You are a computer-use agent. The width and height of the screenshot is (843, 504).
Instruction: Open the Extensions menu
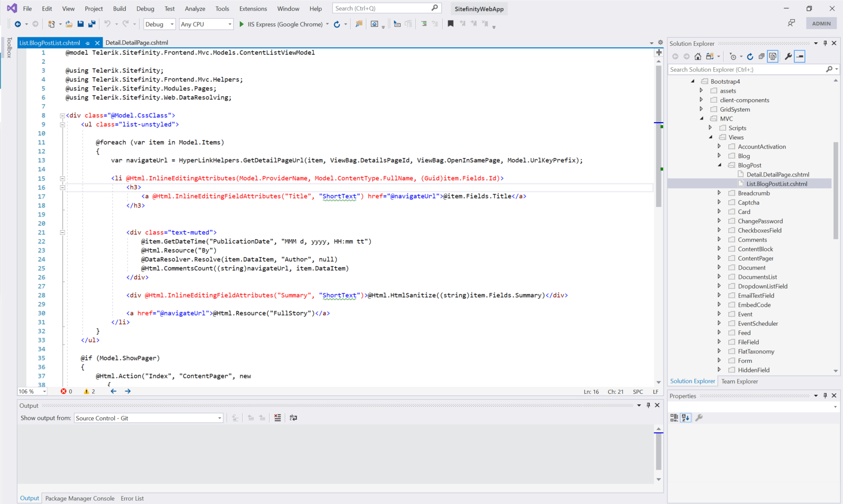point(253,8)
